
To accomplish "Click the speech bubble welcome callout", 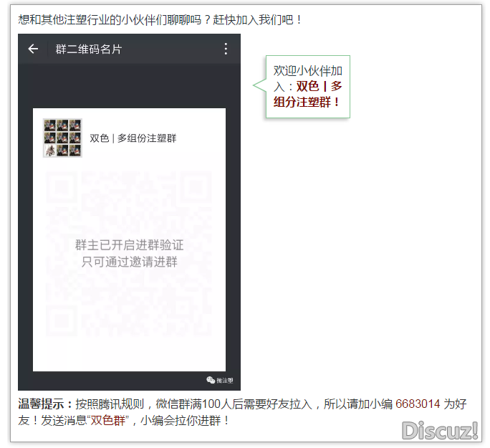I will [303, 87].
